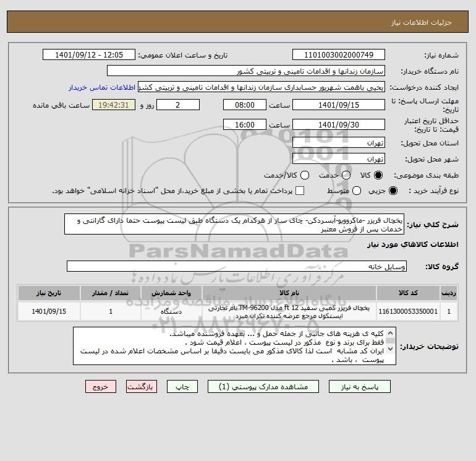This screenshot has width=476, height=461.
Task: Open the اطلاعات تماس خریدار link
Action: coord(102,87)
